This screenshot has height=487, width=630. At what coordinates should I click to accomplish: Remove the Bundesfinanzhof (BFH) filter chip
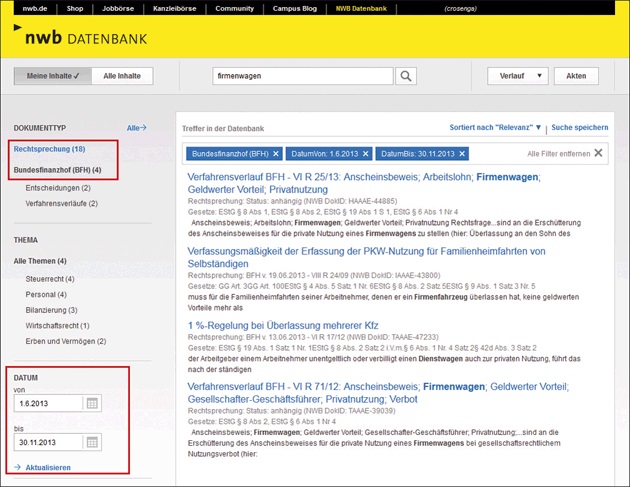274,153
